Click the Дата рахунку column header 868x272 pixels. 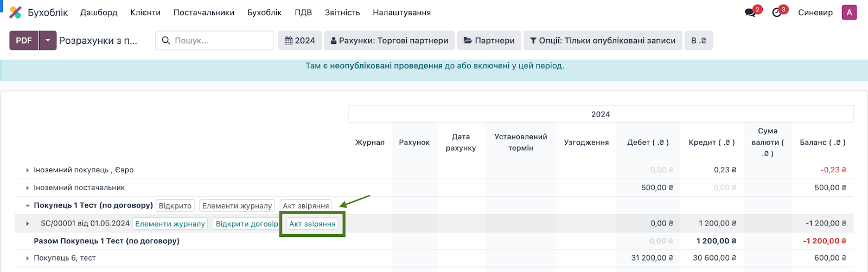tap(461, 143)
